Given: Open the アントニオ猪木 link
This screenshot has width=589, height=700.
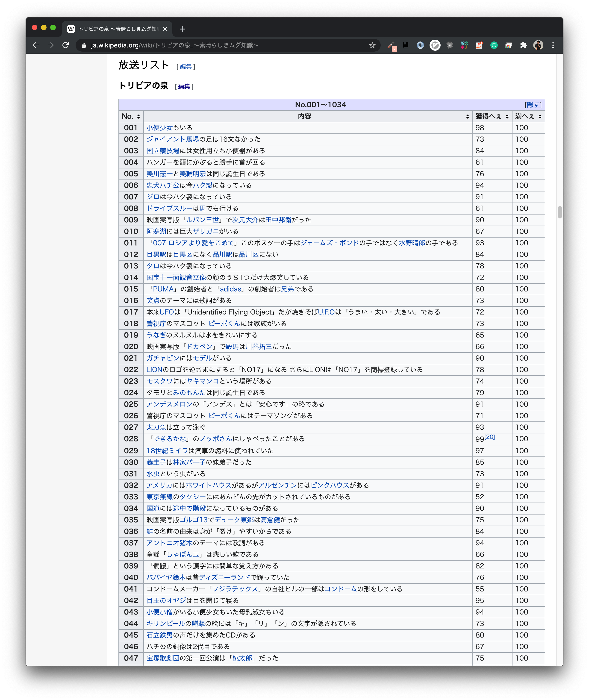Looking at the screenshot, I should coord(170,543).
